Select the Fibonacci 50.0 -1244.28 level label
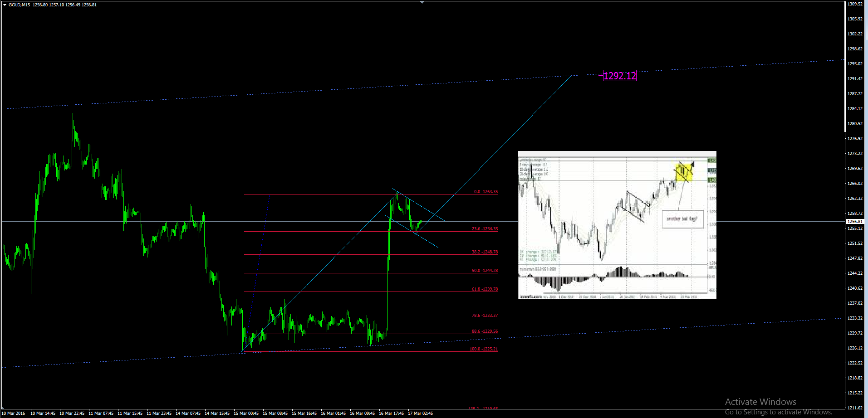868x418 pixels. [485, 271]
